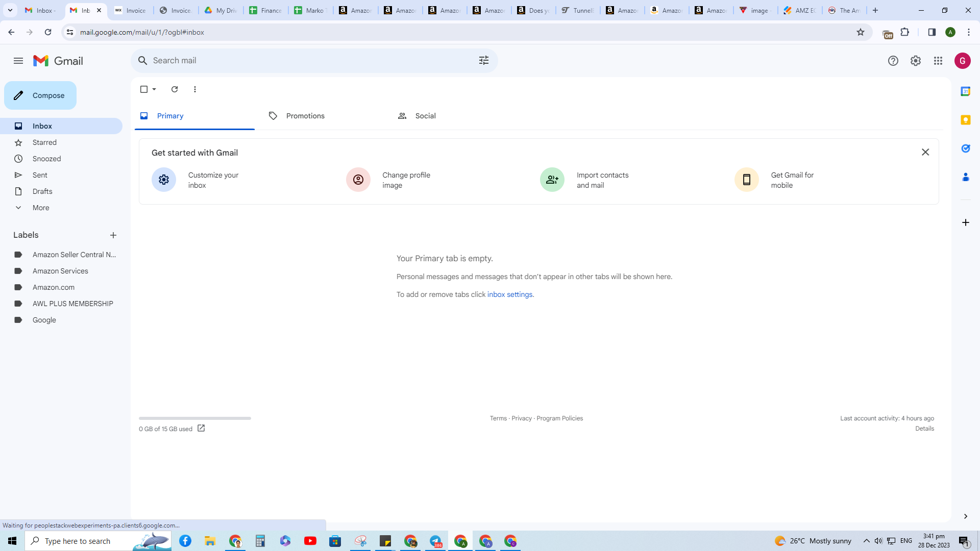Open a new browser tab
Image resolution: width=980 pixels, height=551 pixels.
click(x=875, y=10)
